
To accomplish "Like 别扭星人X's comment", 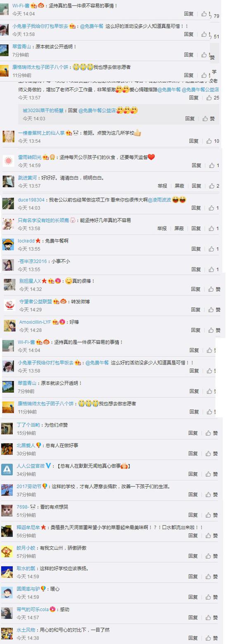I will [210, 289].
